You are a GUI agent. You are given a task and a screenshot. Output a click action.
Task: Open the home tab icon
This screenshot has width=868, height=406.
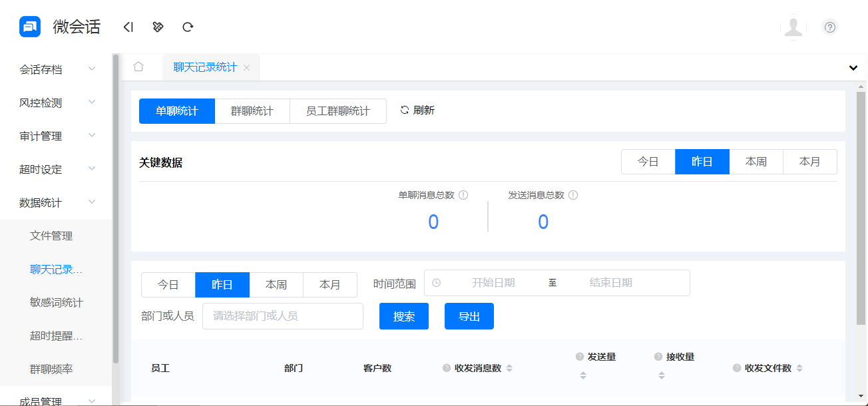point(139,67)
